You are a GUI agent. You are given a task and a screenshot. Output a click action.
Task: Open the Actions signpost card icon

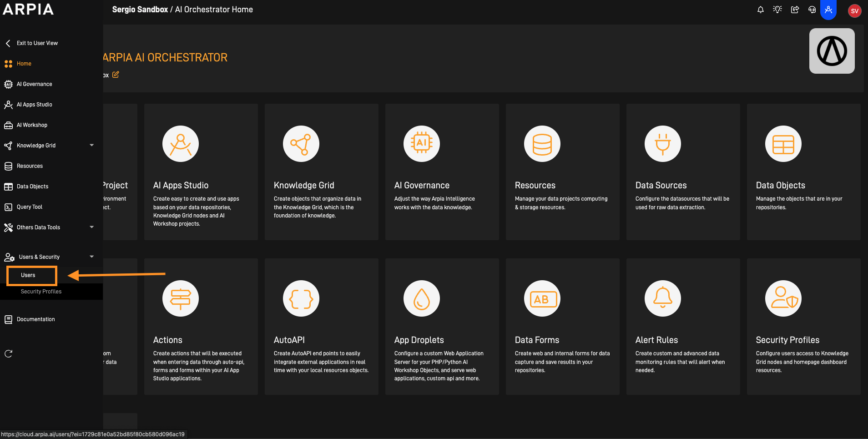tap(181, 298)
